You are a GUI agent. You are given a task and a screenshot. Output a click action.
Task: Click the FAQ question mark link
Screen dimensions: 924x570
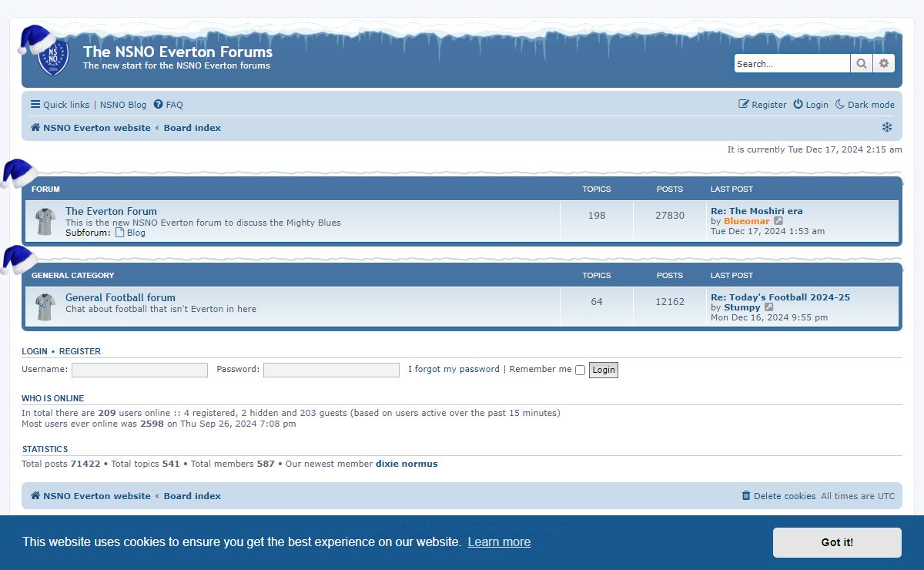click(168, 105)
